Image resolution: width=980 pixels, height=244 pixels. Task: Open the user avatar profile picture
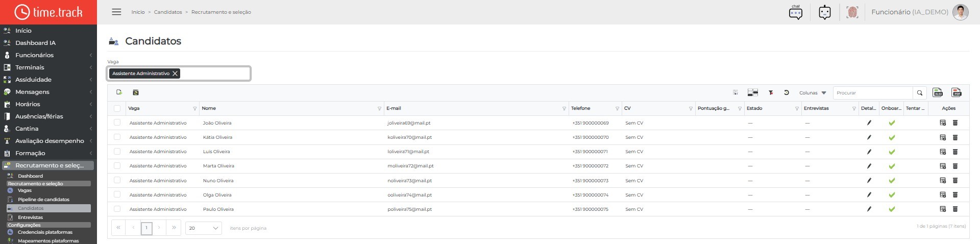(x=961, y=12)
